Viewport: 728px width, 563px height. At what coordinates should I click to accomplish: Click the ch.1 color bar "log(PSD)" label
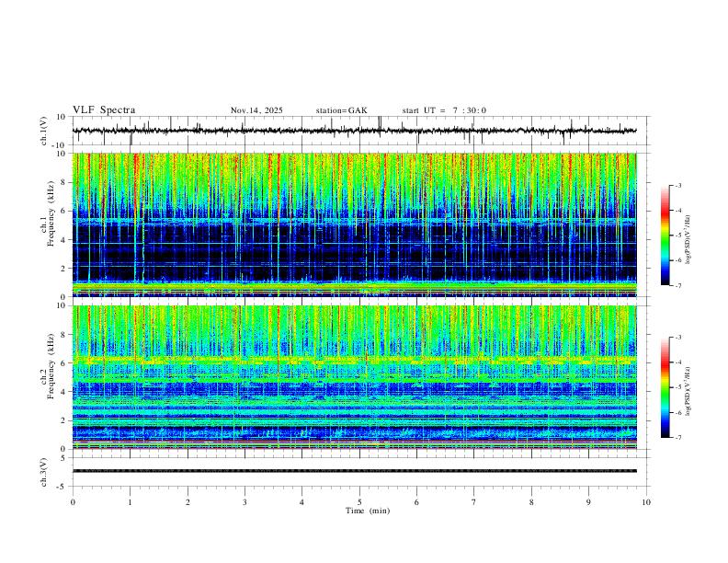pos(688,240)
